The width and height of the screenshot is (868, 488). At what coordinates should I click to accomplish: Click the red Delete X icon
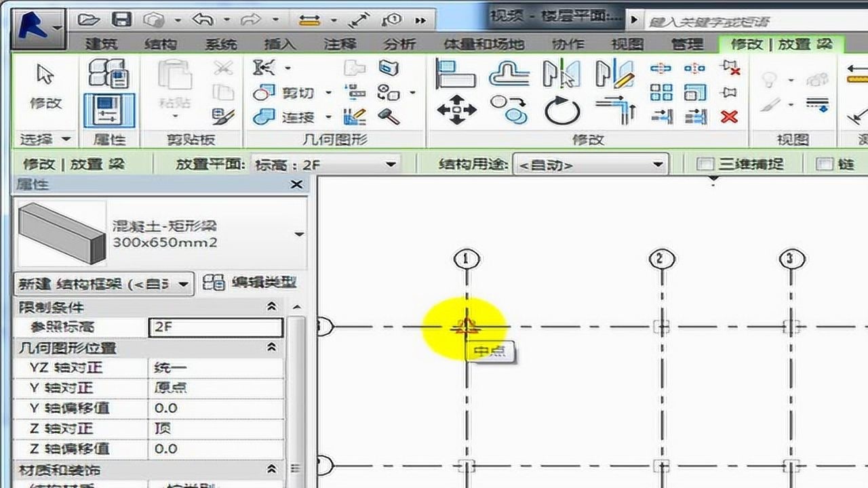point(730,117)
